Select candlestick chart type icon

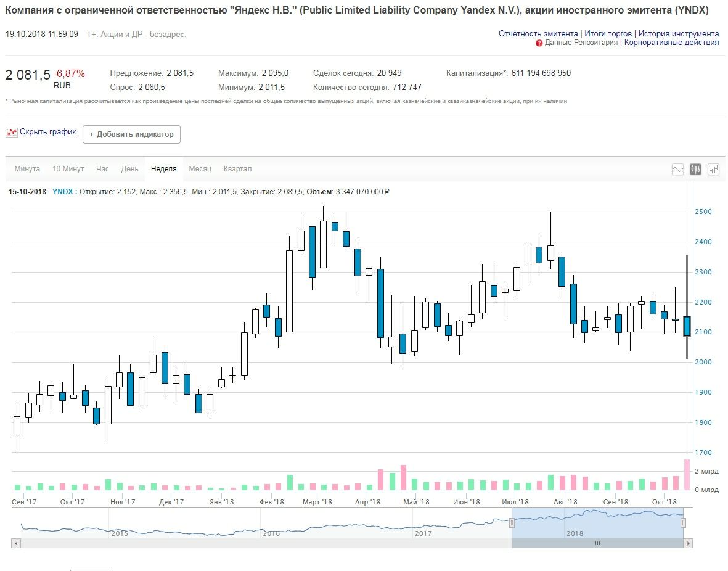click(x=695, y=170)
